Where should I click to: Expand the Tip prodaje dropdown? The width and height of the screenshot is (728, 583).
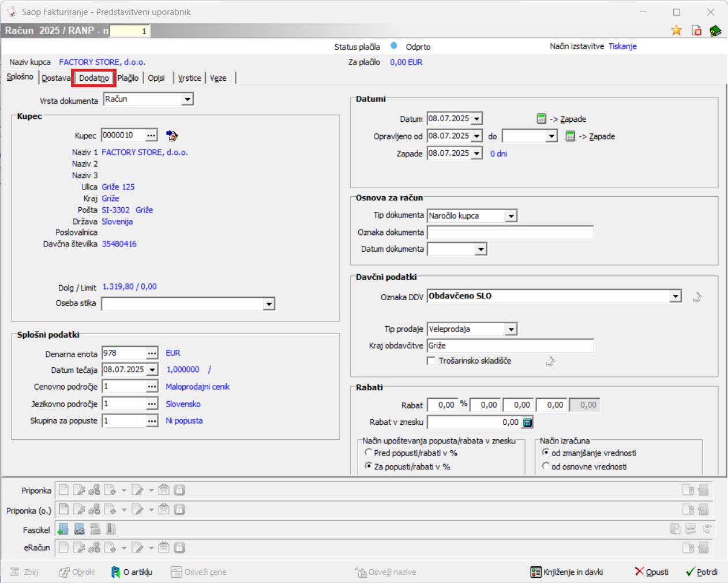(x=511, y=329)
